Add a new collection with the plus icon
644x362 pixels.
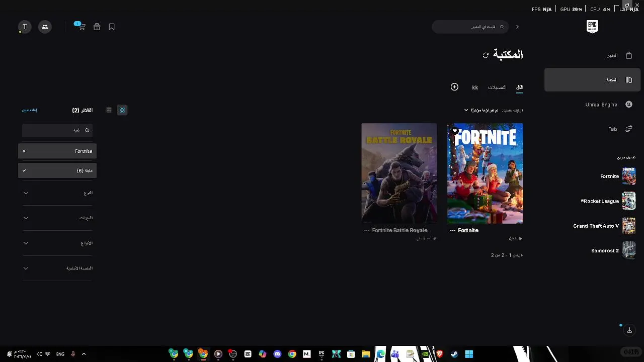point(454,87)
